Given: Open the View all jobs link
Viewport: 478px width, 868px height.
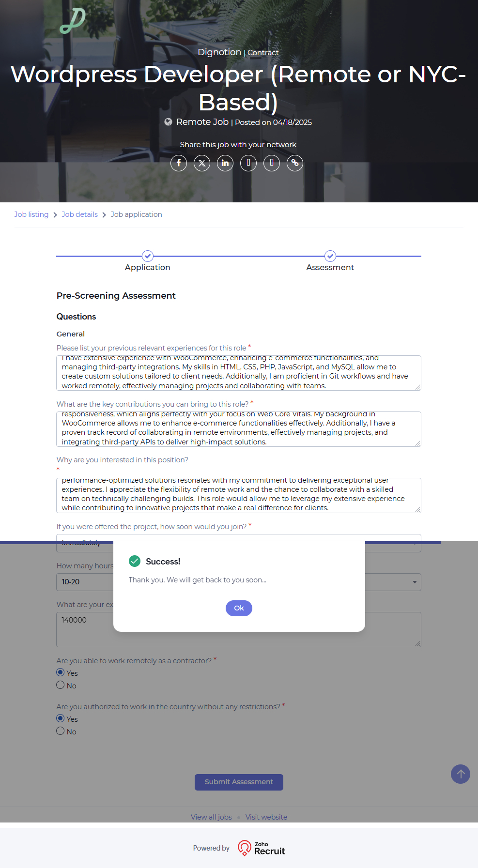Looking at the screenshot, I should pyautogui.click(x=211, y=817).
